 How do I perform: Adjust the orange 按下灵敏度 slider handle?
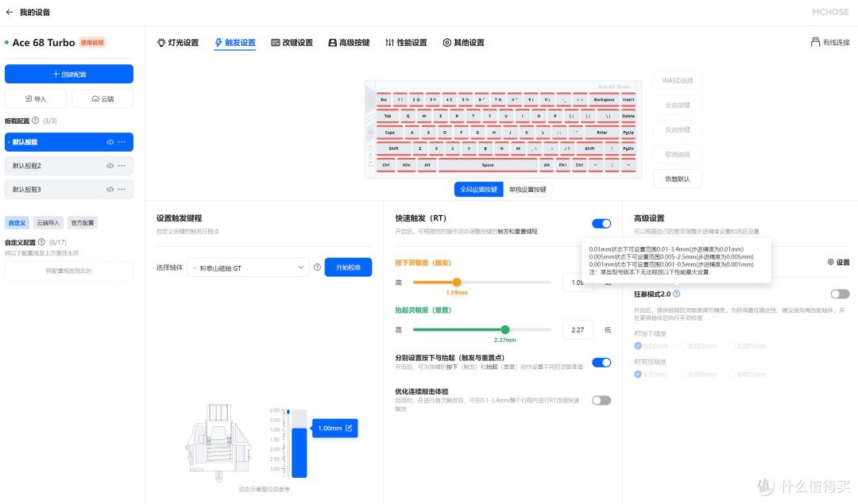pyautogui.click(x=457, y=282)
